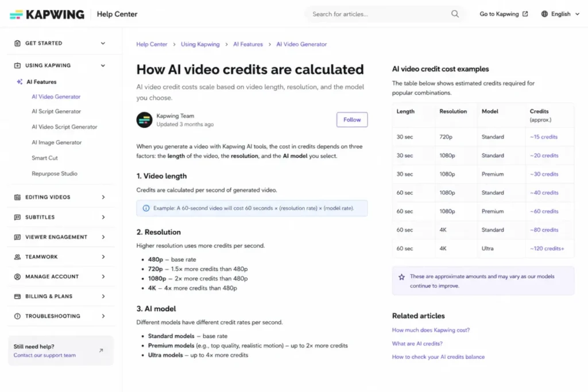The height and width of the screenshot is (392, 588).
Task: Open 'How much does Kapwing cost?' article
Action: 431,330
